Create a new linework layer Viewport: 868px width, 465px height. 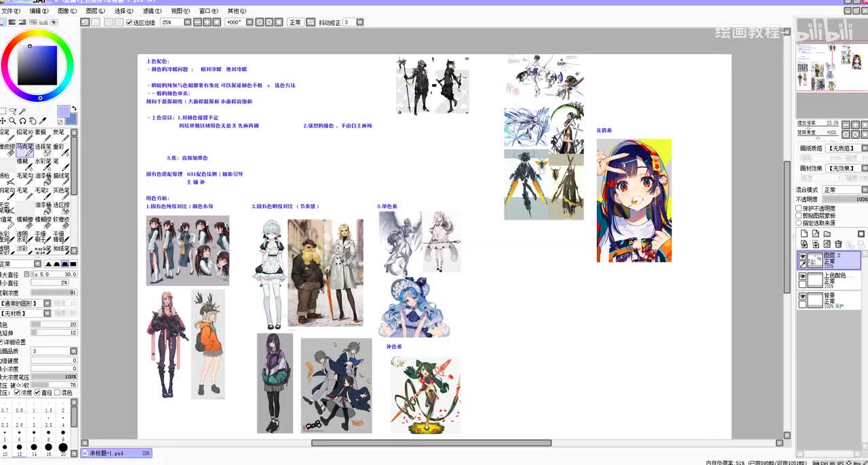[816, 234]
